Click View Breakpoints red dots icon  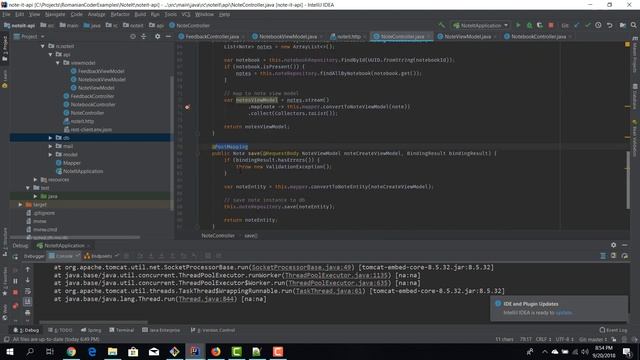[x=15, y=306]
